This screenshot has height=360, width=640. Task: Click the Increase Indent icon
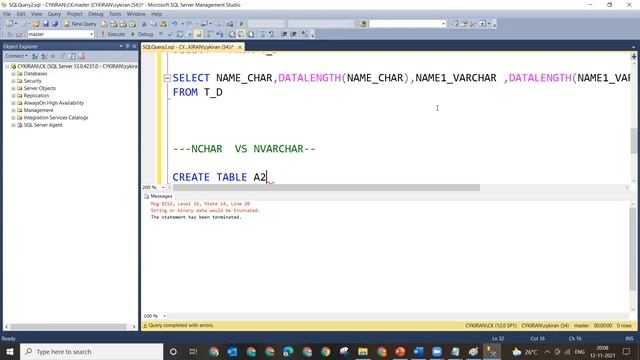point(293,34)
